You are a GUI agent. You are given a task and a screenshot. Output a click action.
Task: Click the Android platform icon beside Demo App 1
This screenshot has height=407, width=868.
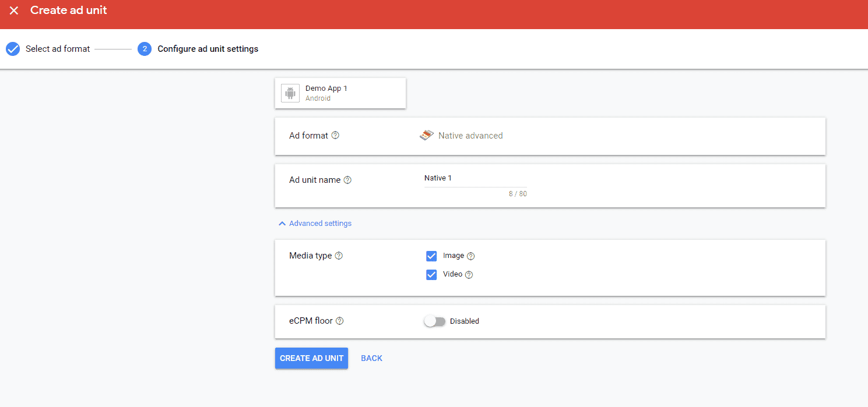290,93
